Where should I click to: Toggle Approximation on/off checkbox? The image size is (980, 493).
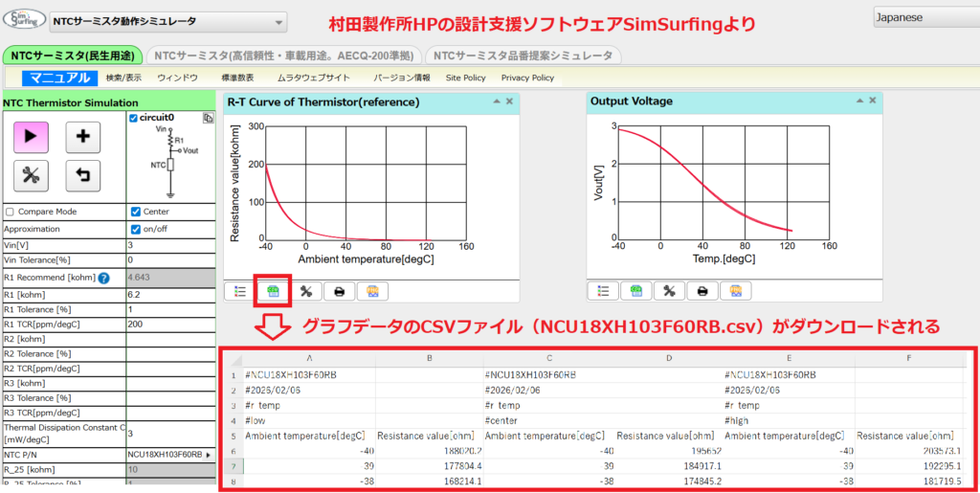[x=136, y=229]
